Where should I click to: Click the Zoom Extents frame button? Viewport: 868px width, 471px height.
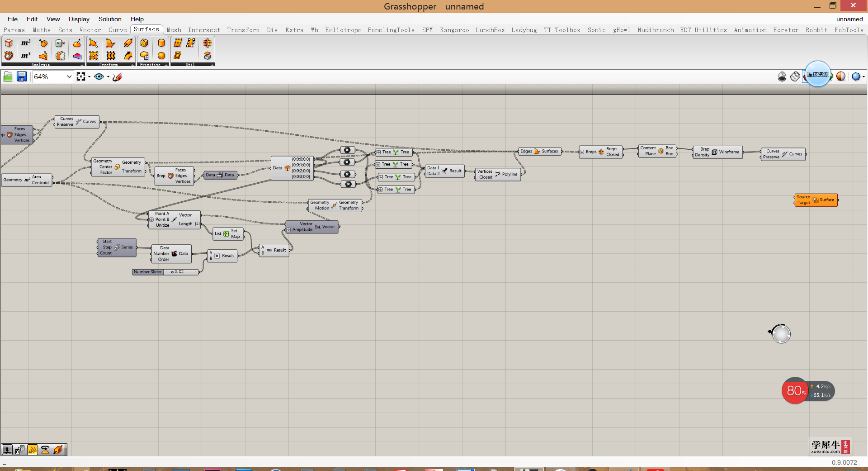tap(81, 77)
